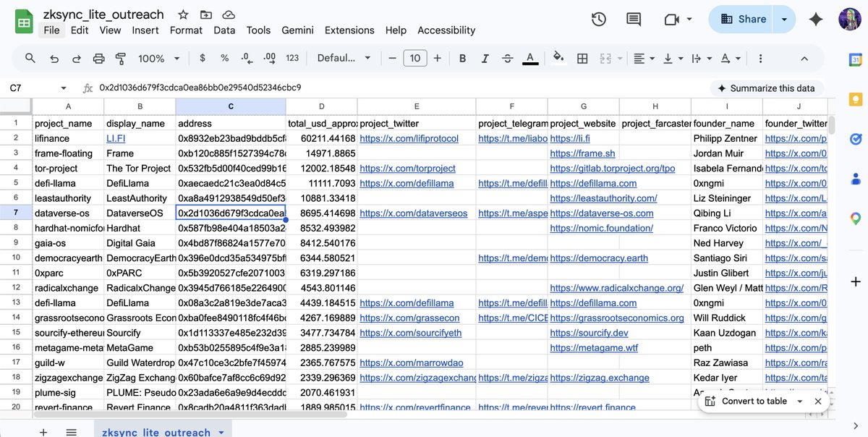Click the move to folder icon

coord(206,14)
